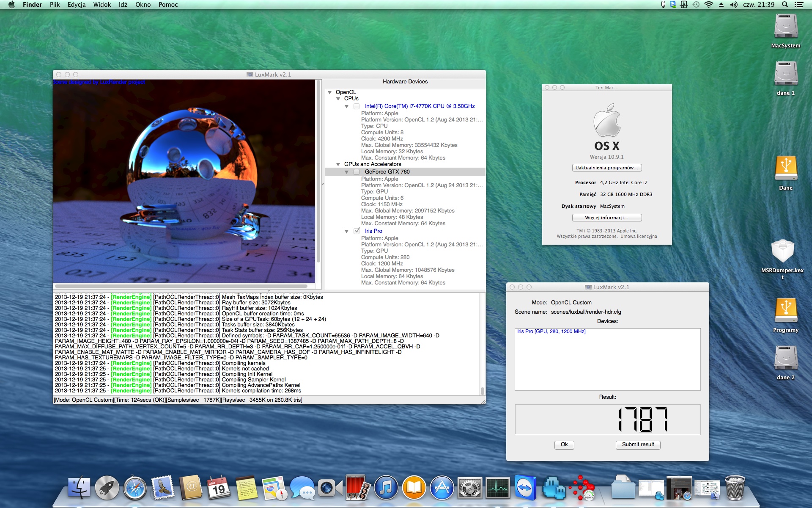Click the LuxBall rendered image
The height and width of the screenshot is (508, 812).
coord(184,181)
